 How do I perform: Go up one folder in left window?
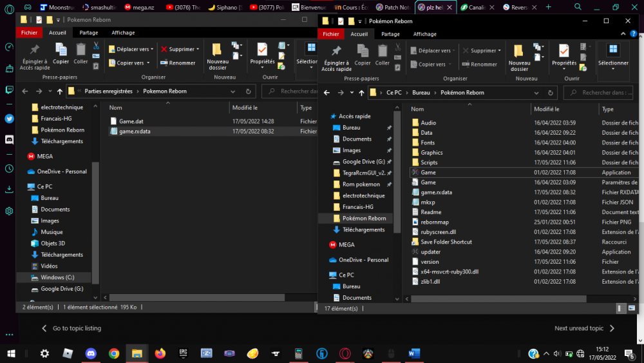(60, 92)
